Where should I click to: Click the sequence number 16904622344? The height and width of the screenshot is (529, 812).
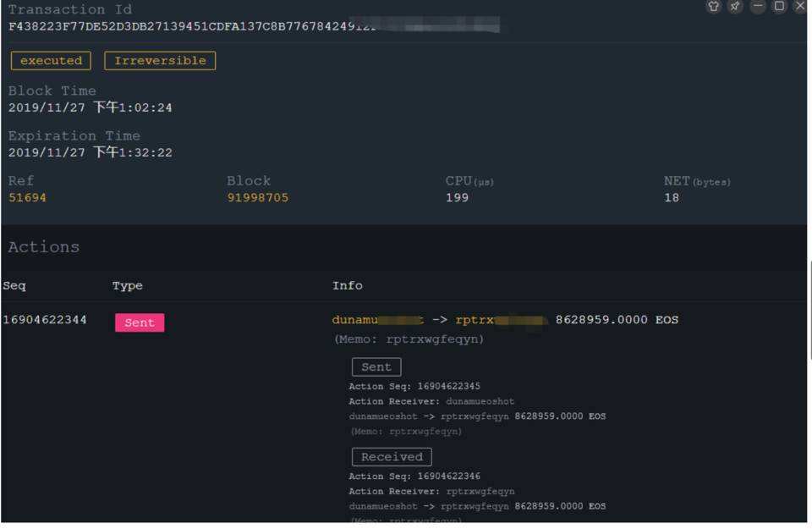tap(45, 320)
